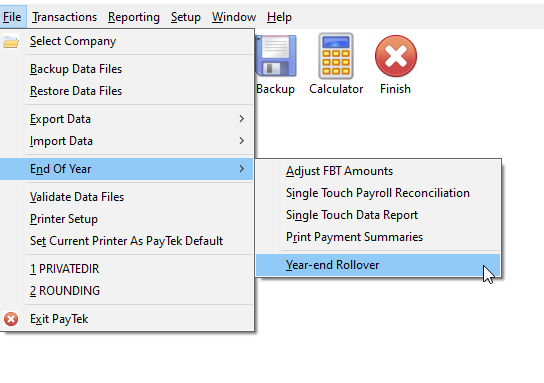Click the folder icon beside Select Company
544x383 pixels.
coord(11,42)
